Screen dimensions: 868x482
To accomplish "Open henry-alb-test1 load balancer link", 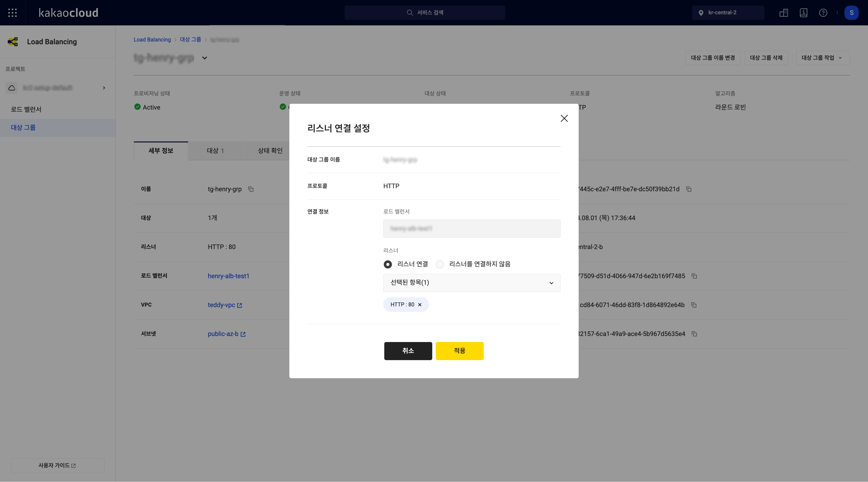I will (x=228, y=276).
